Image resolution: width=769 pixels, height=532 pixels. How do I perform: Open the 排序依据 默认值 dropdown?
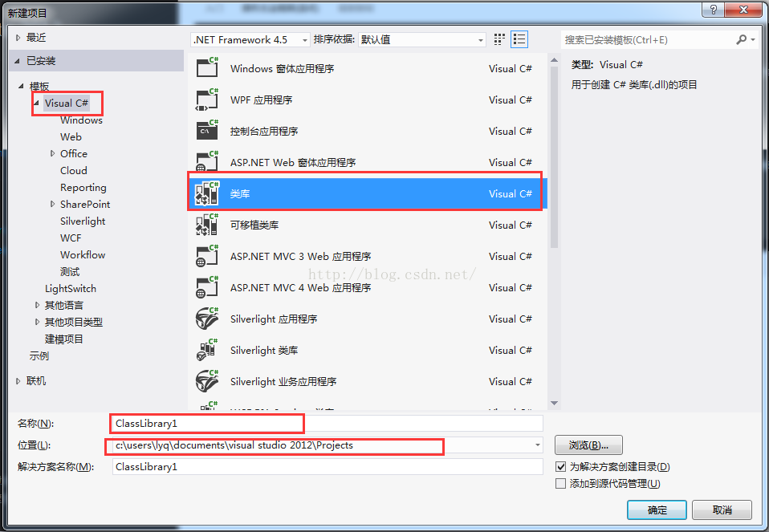(x=422, y=39)
